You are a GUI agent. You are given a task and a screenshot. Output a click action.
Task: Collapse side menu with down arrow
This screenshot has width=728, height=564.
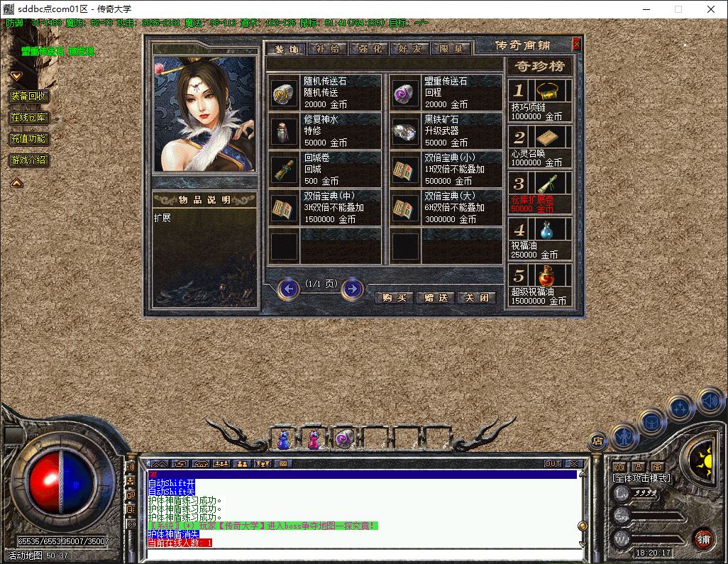(x=16, y=75)
